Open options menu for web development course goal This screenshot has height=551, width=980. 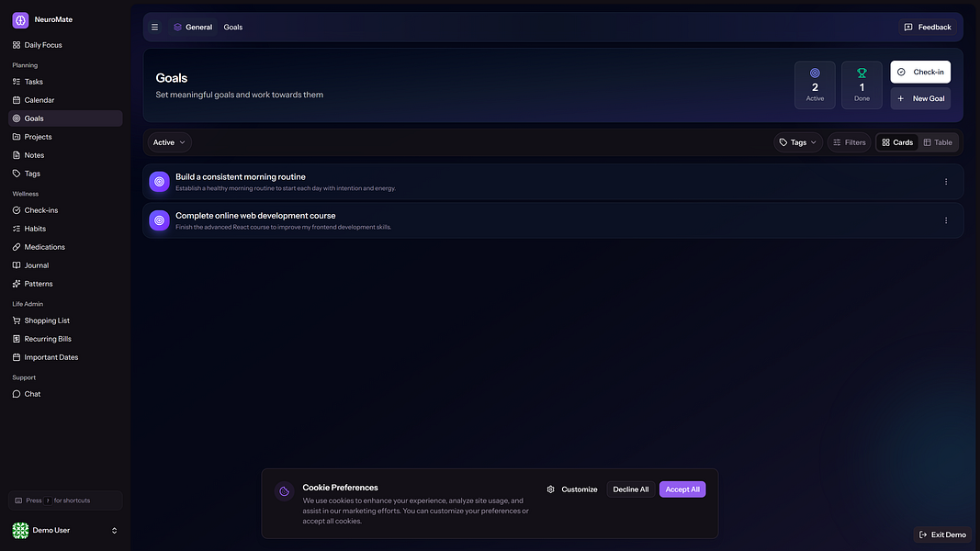click(946, 220)
